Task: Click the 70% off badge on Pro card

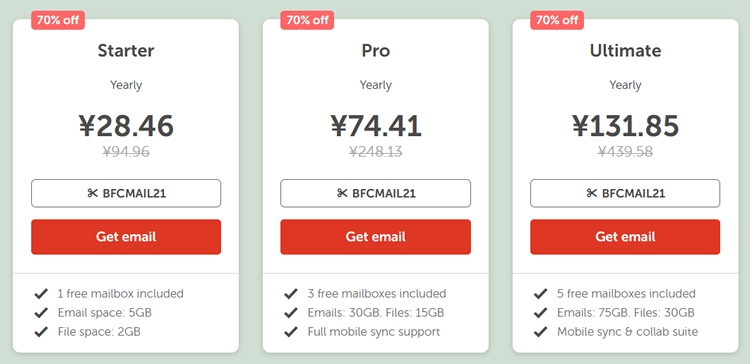Action: click(307, 20)
